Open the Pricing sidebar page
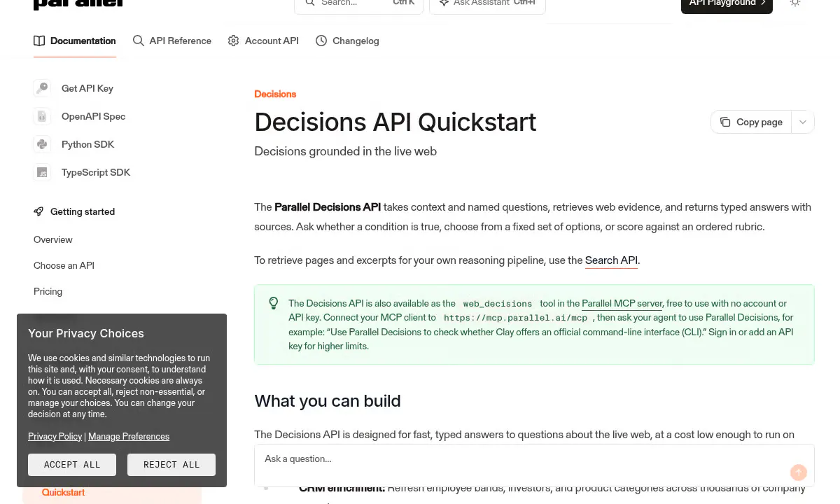Image resolution: width=840 pixels, height=504 pixels. point(48,291)
